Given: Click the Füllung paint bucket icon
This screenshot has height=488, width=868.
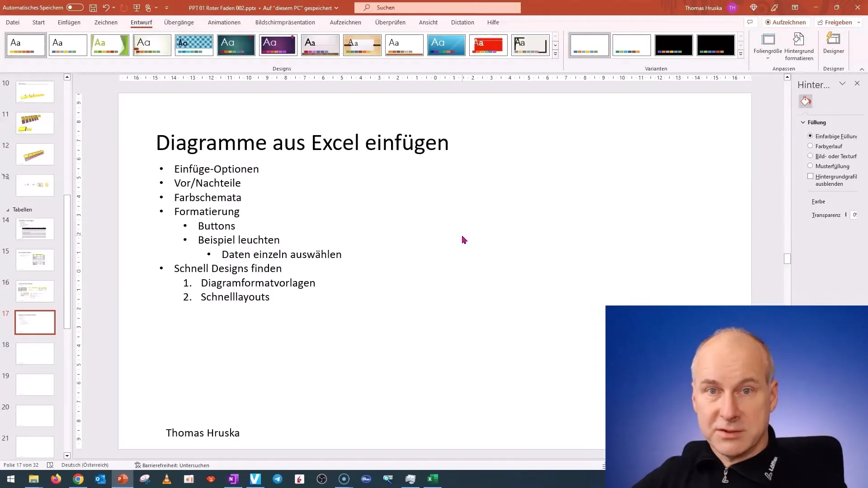Looking at the screenshot, I should tap(805, 101).
